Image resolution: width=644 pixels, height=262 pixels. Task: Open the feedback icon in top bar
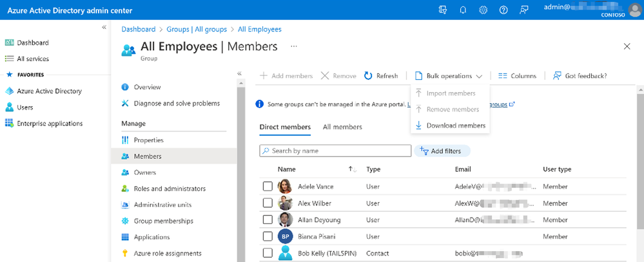point(523,10)
